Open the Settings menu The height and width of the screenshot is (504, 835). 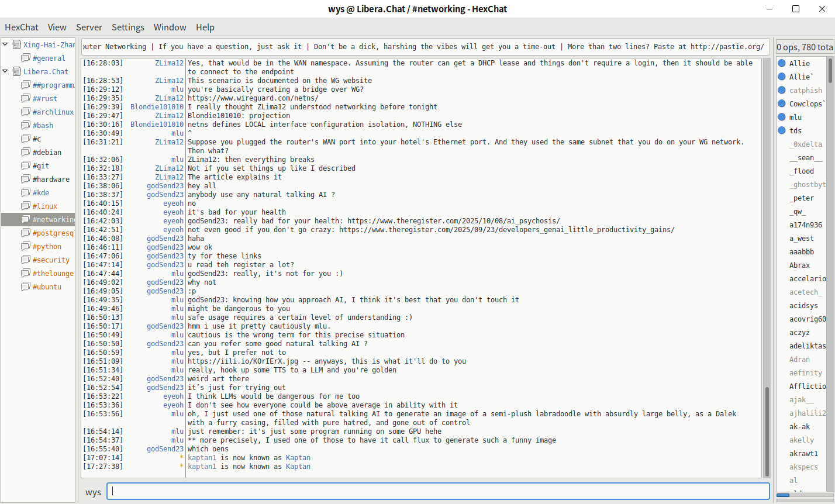(x=127, y=27)
